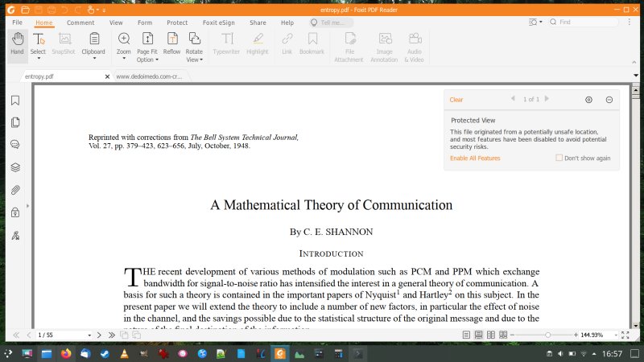Open the Page Fit Option dropdown
Image resolution: width=644 pixels, height=362 pixels.
147,60
